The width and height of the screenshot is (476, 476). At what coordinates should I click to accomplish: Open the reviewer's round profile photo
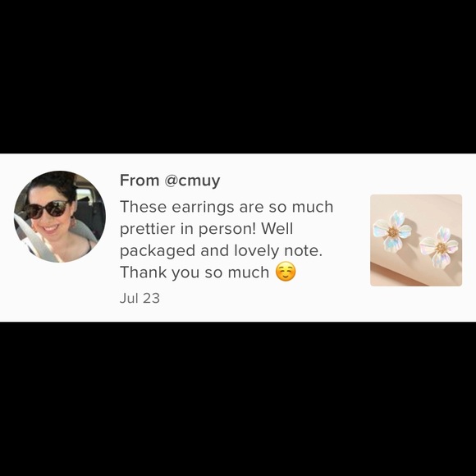pos(60,217)
